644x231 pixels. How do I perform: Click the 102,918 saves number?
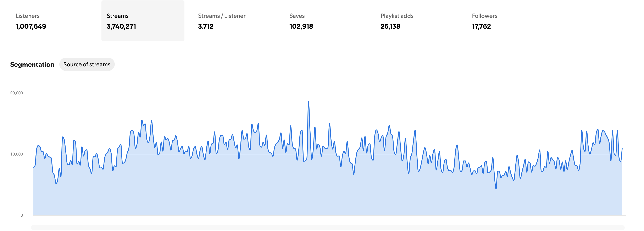tap(301, 27)
